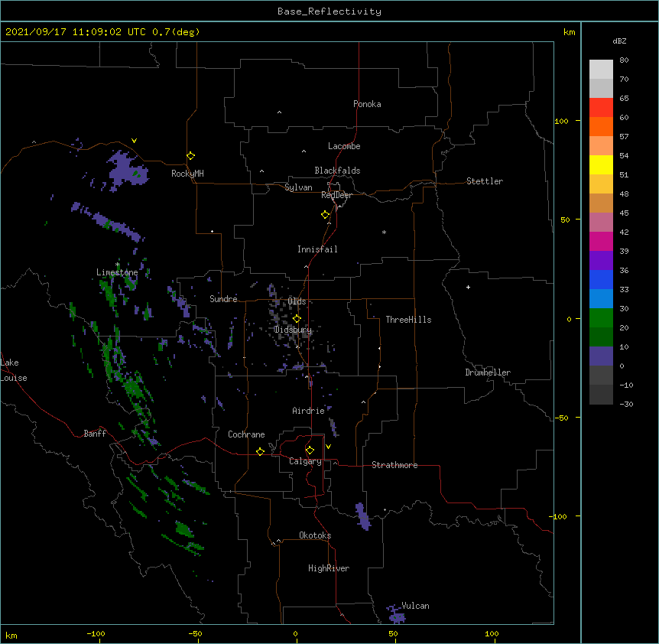Viewport: 659px width, 644px height.
Task: Click the royal blue swatch in dBZ legend
Action: click(x=601, y=279)
